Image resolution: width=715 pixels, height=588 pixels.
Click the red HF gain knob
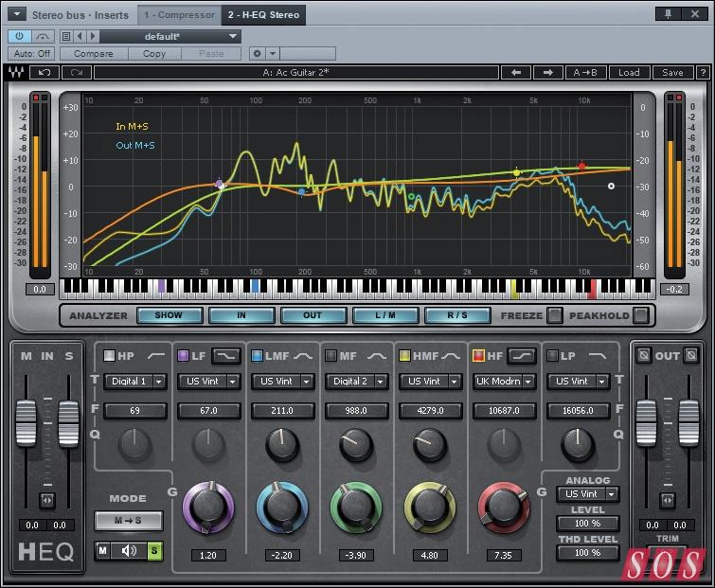point(504,507)
